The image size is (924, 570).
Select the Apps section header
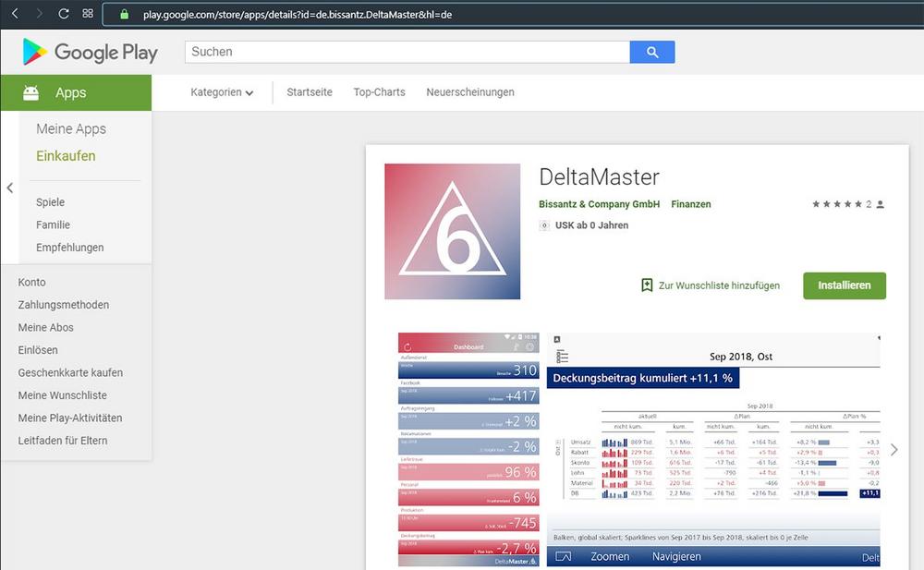[76, 92]
